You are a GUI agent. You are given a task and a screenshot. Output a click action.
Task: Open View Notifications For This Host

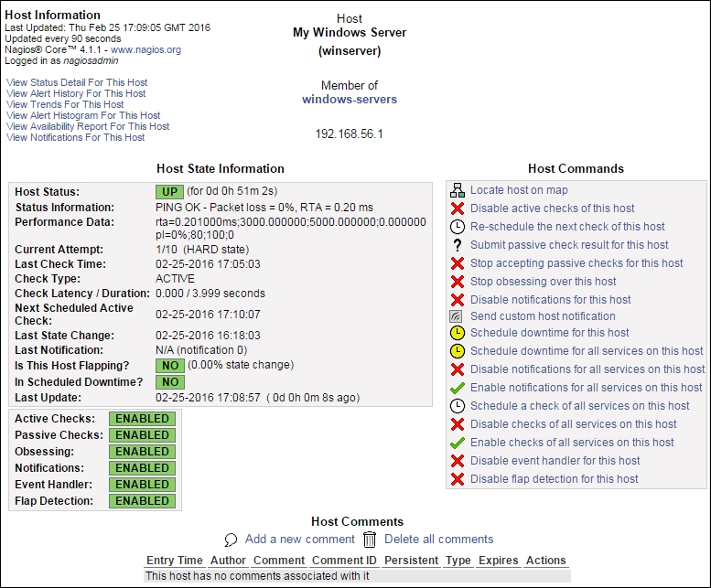pos(76,137)
